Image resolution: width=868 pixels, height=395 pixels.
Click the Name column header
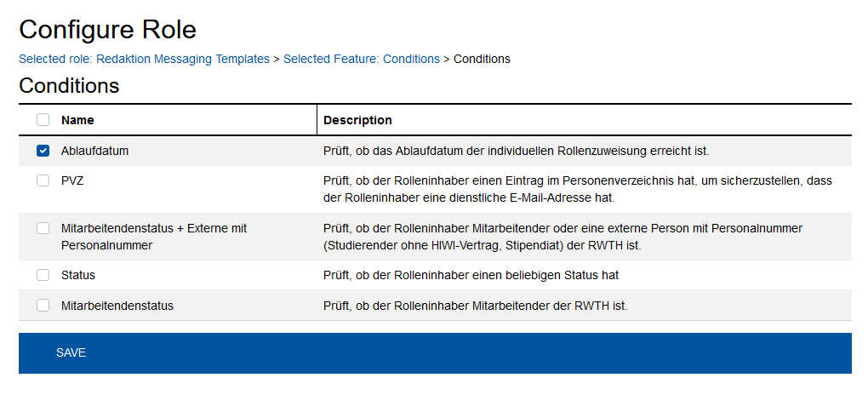[x=77, y=120]
